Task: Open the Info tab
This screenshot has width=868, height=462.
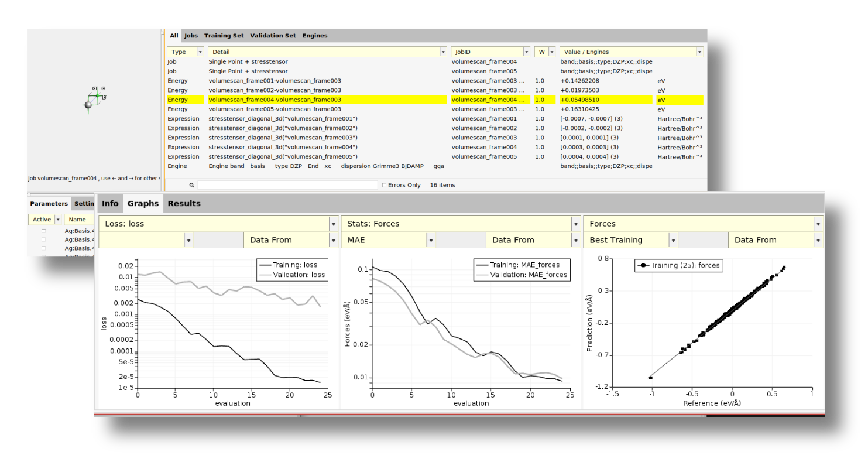Action: (110, 204)
